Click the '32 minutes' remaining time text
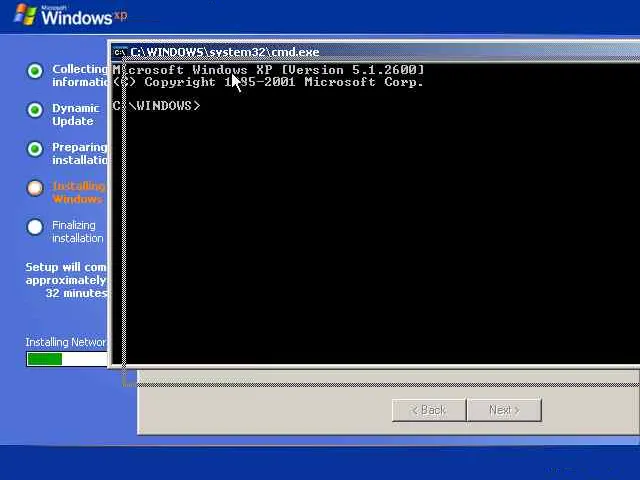The width and height of the screenshot is (640, 480). point(76,293)
